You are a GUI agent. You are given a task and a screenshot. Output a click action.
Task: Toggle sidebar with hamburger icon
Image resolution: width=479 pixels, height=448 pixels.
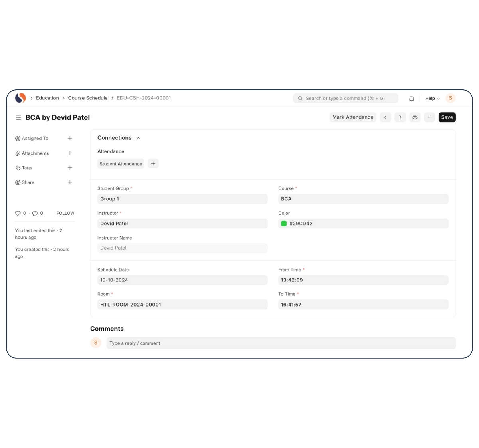point(18,117)
